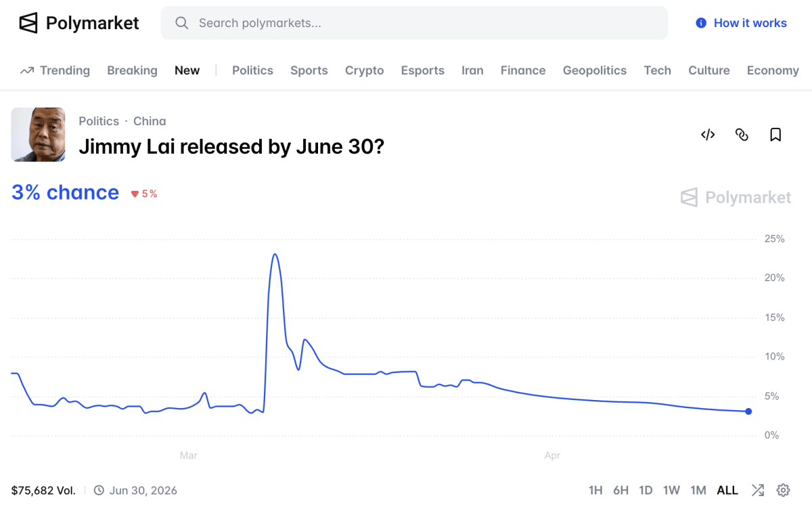Go to the Geopolitics tab

(x=594, y=70)
